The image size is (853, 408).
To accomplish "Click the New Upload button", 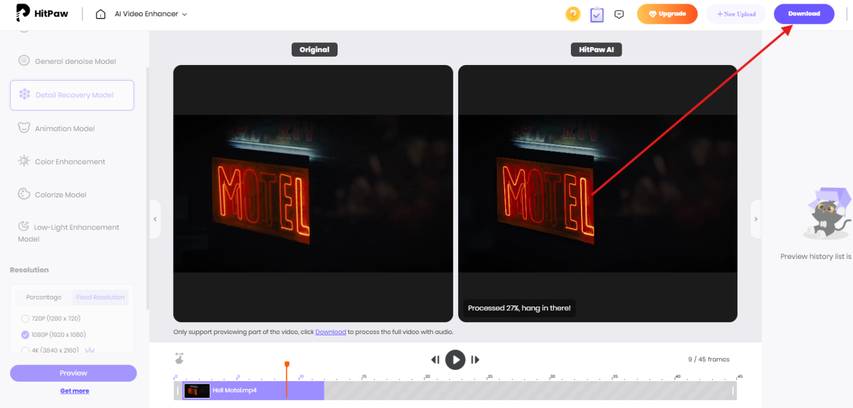I will click(735, 14).
